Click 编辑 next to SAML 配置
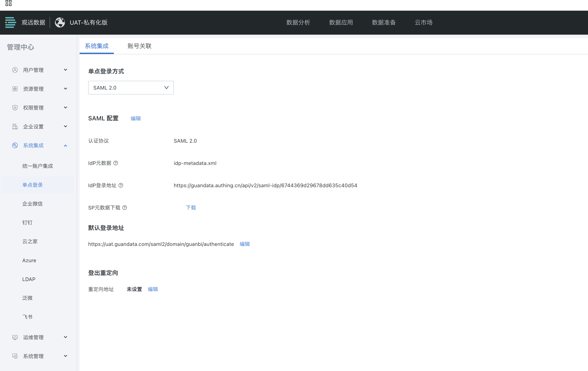 136,118
